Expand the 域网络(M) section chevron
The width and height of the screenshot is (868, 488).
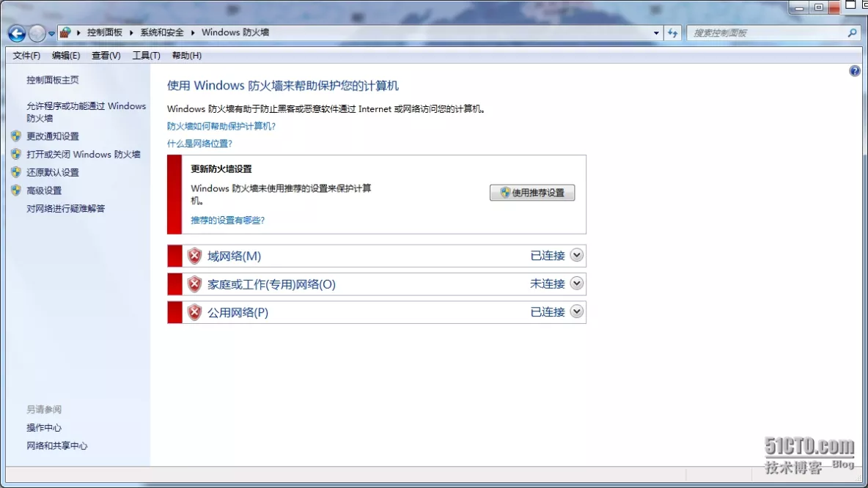(576, 255)
